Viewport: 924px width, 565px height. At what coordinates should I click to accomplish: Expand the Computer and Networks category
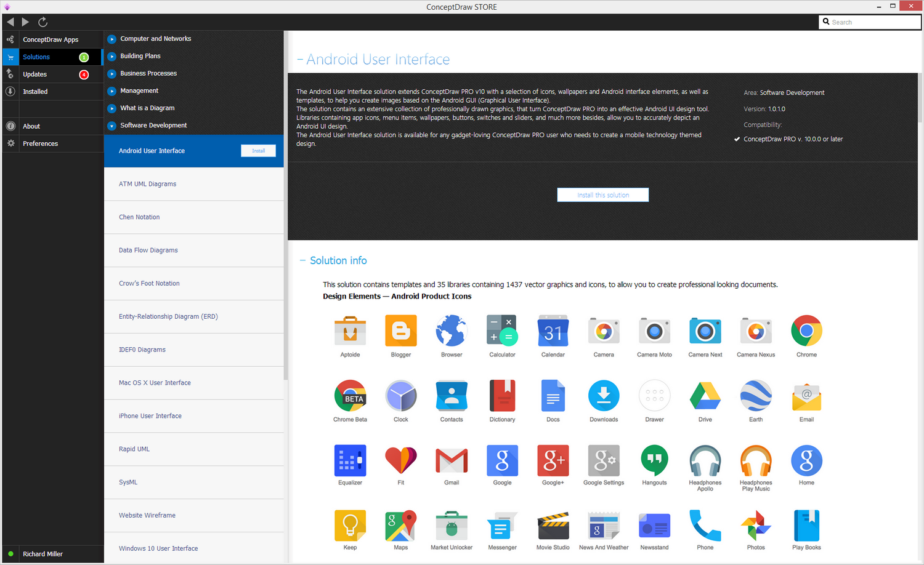coord(111,39)
